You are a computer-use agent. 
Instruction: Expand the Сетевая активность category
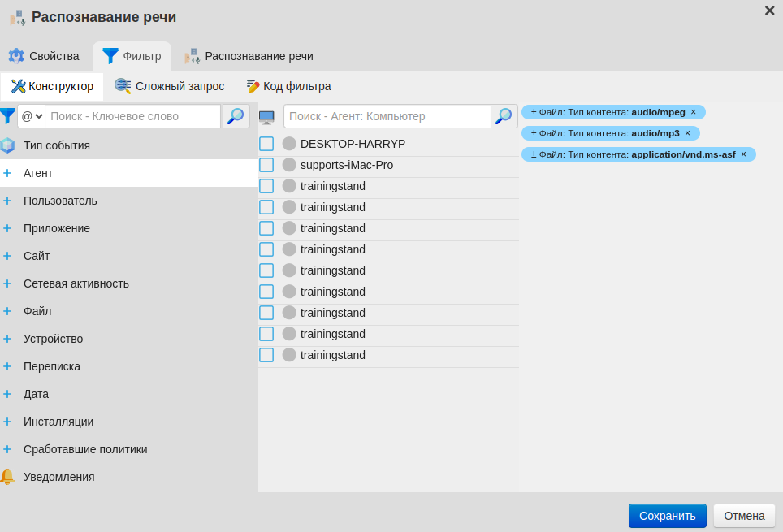pos(76,283)
